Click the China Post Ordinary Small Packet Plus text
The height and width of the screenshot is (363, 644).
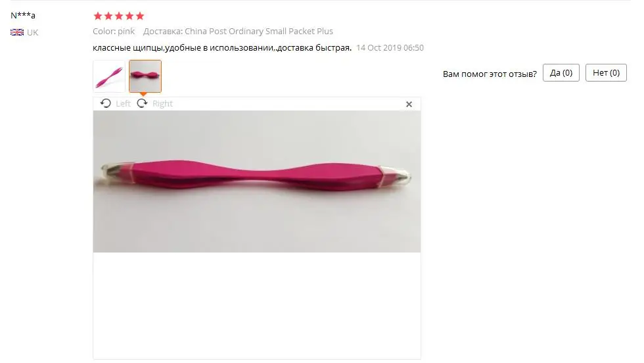coord(259,32)
